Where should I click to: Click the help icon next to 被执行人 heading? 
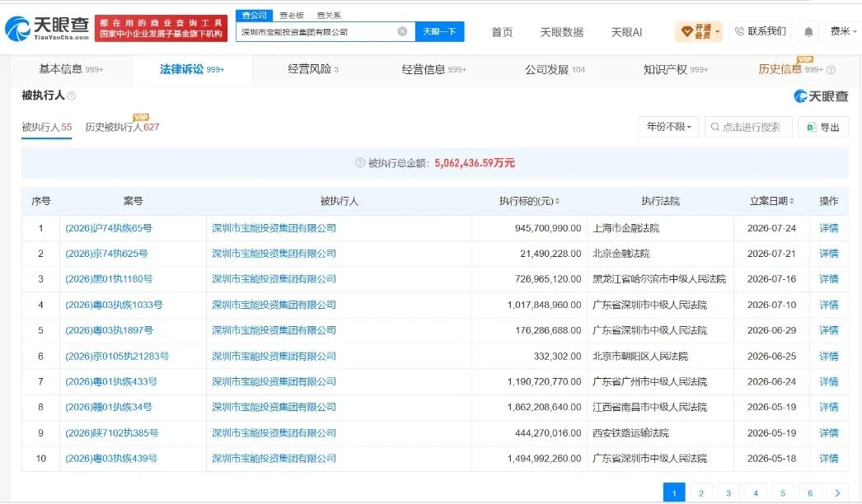point(72,96)
